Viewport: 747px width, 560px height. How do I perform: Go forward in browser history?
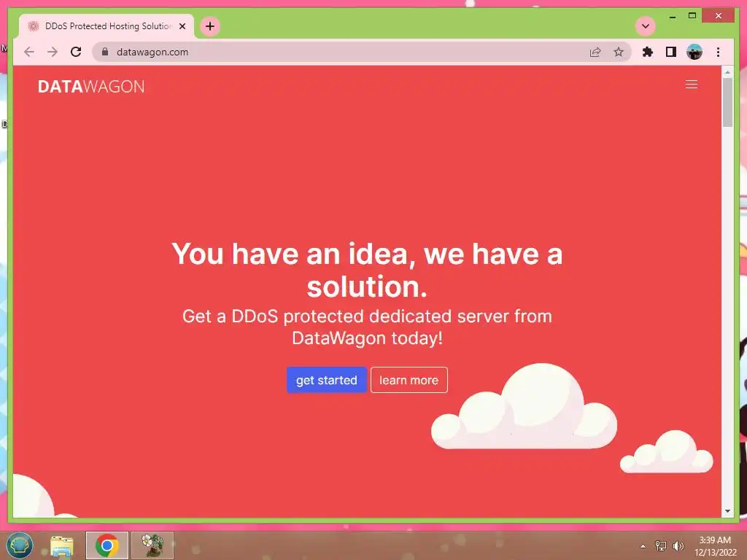[53, 52]
